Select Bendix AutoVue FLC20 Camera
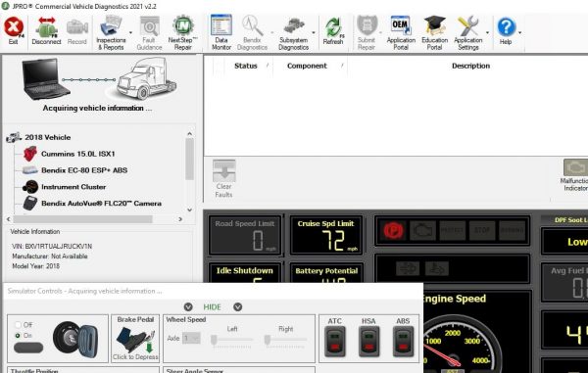The height and width of the screenshot is (373, 588). (101, 204)
